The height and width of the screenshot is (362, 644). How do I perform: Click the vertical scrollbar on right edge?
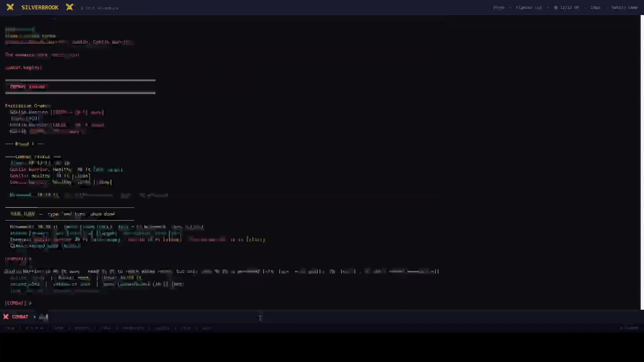tap(642, 163)
